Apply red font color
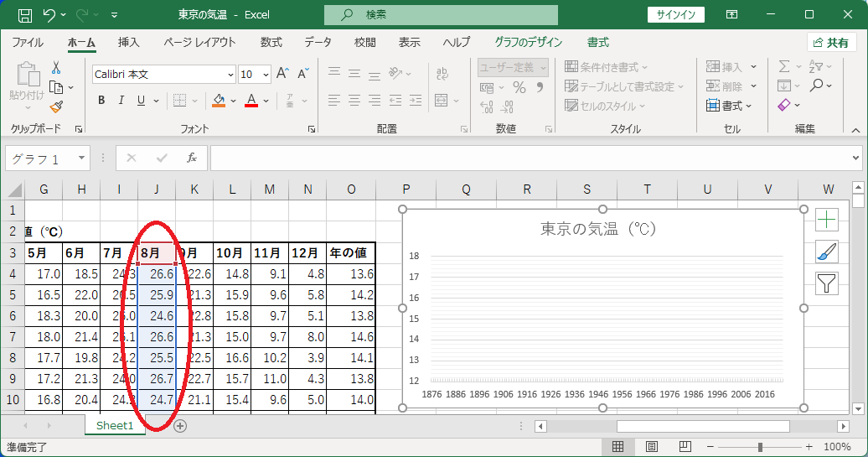This screenshot has height=457, width=868. 251,101
